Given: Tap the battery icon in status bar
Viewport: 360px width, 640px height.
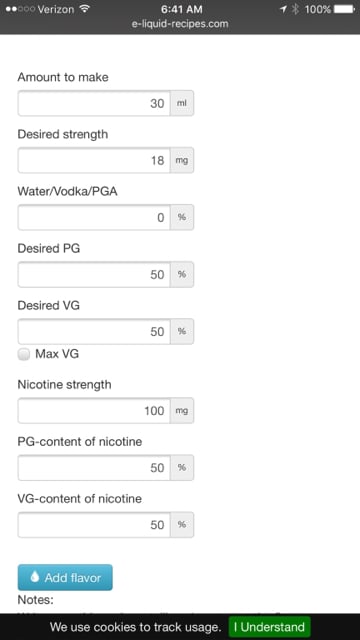Looking at the screenshot, I should click(344, 9).
